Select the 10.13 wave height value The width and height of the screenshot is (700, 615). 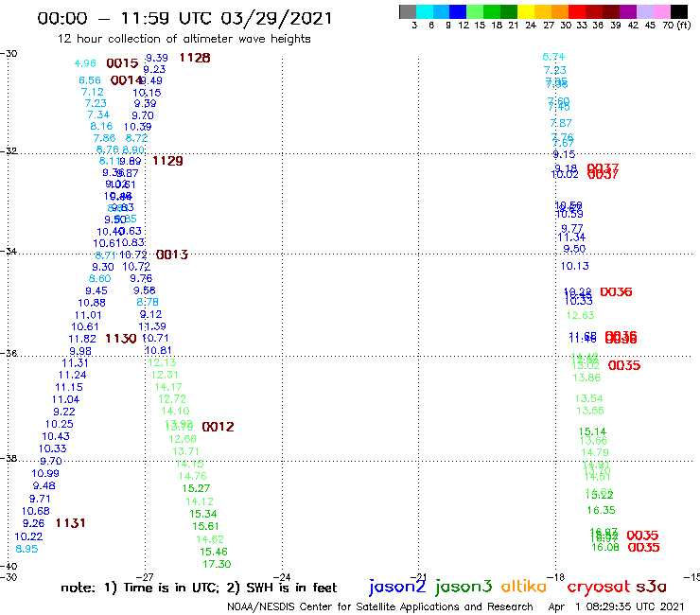tap(574, 266)
